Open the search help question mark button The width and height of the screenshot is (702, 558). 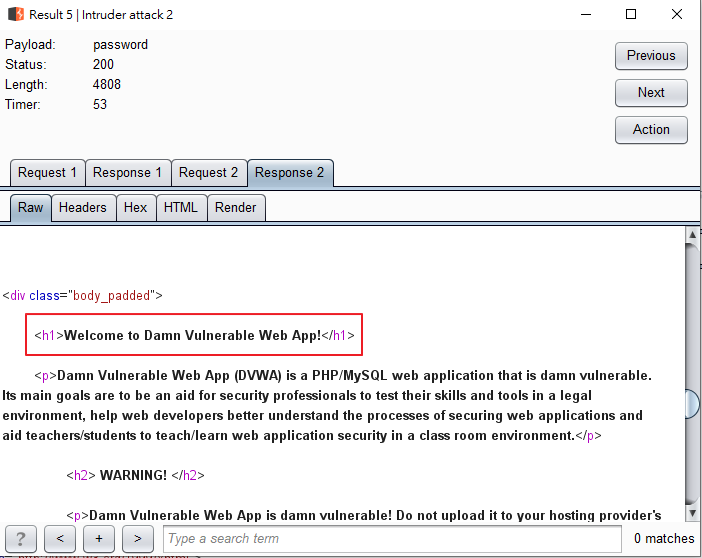click(x=21, y=539)
